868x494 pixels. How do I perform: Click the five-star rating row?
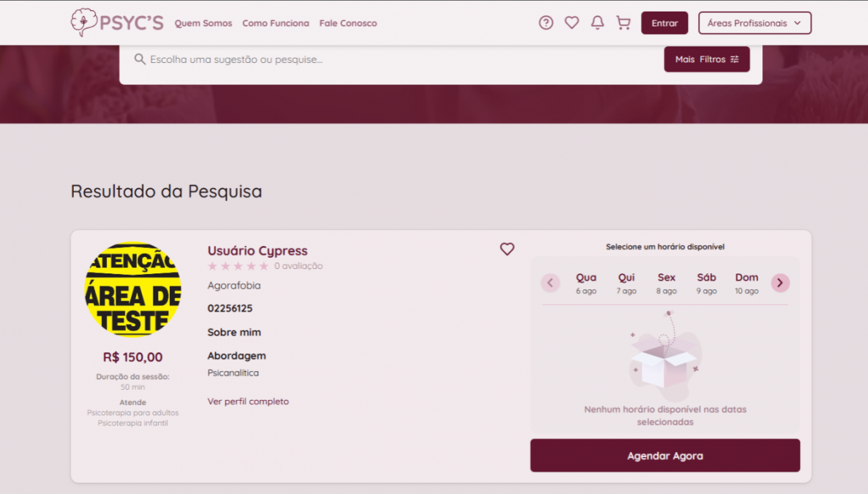click(x=238, y=266)
